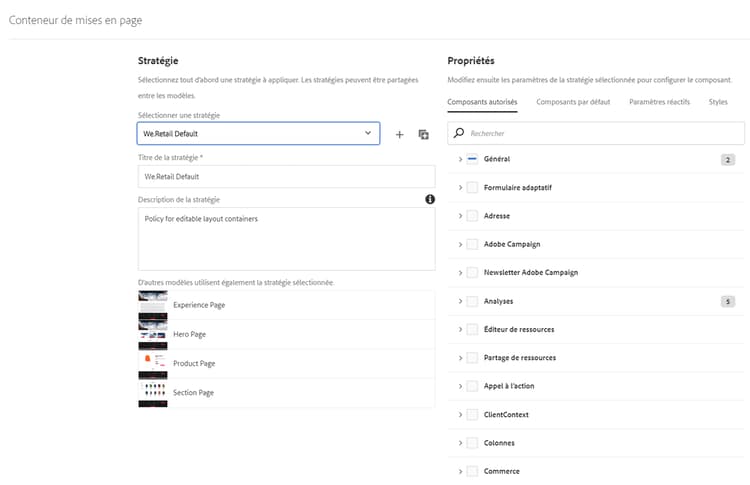Screen dimensions: 750x485
Task: Click the search magnifier icon
Action: (x=459, y=133)
